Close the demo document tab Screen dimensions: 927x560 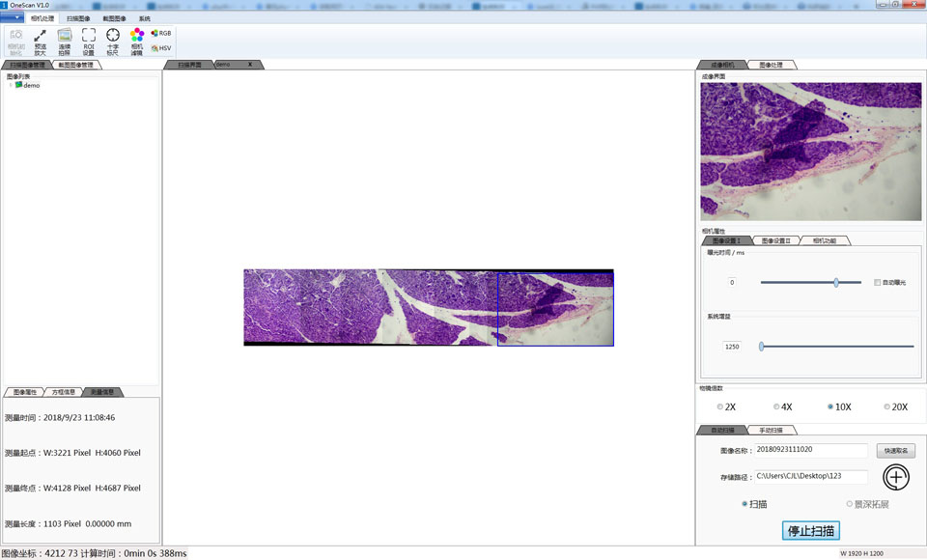click(250, 65)
